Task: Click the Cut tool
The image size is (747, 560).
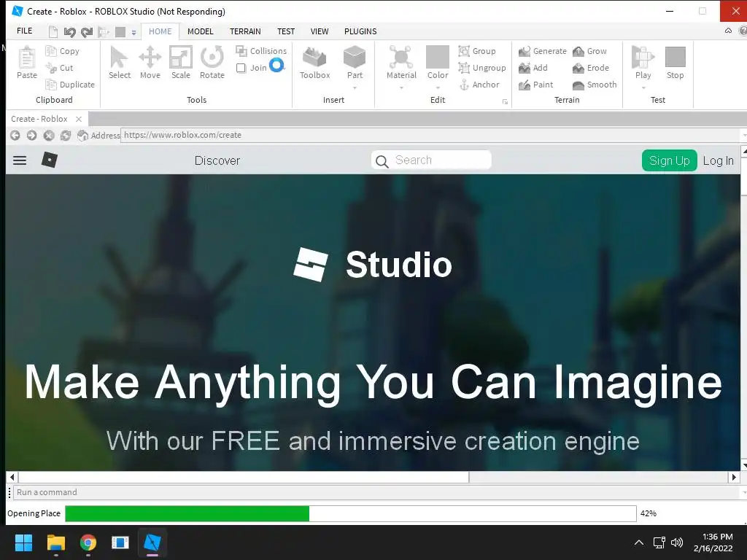Action: click(x=60, y=68)
